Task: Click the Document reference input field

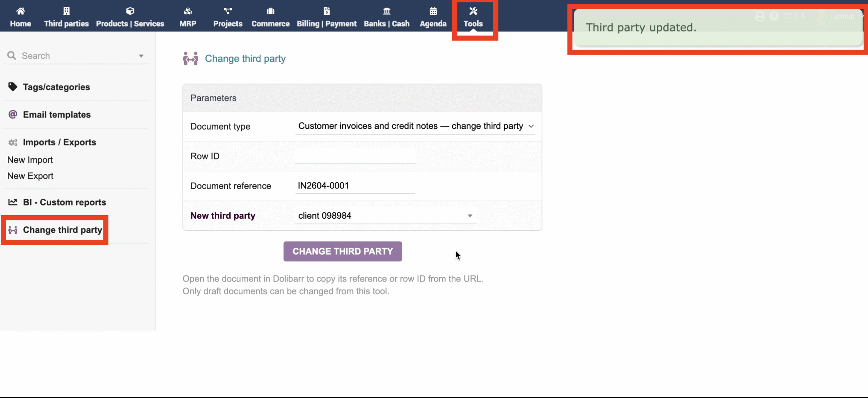Action: coord(355,185)
